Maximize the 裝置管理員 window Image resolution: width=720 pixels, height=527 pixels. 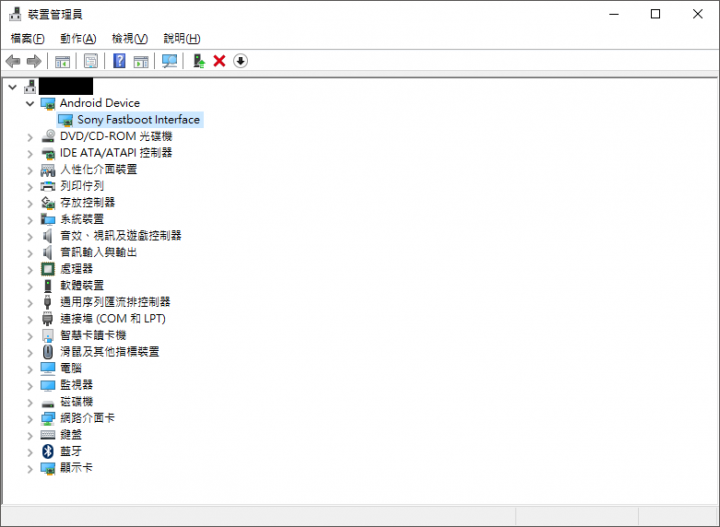tap(655, 14)
